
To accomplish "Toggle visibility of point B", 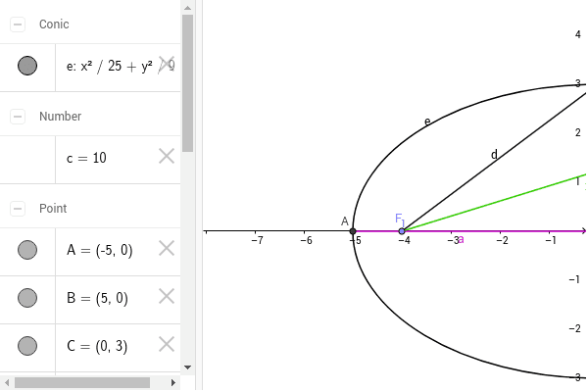I will [x=27, y=298].
